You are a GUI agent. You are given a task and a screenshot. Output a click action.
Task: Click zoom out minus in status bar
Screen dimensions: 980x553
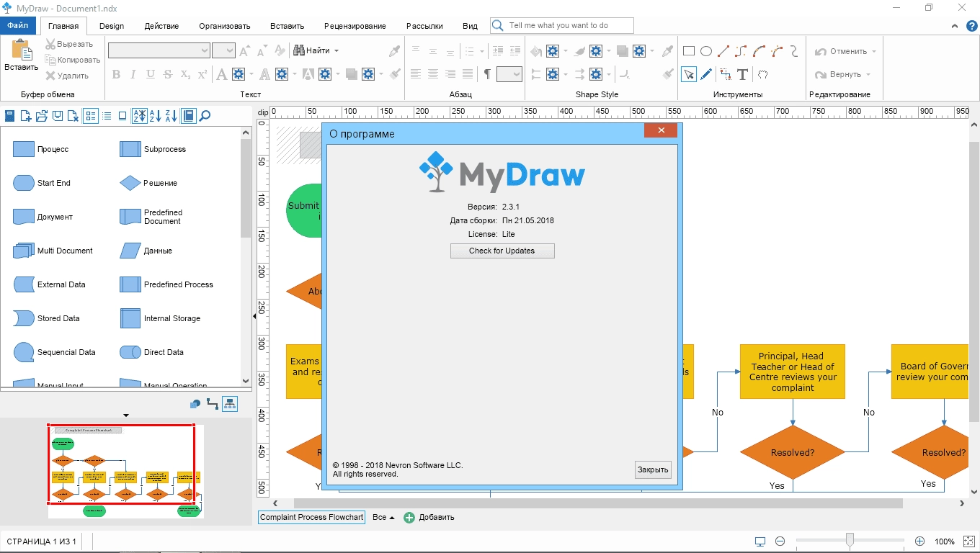point(780,541)
